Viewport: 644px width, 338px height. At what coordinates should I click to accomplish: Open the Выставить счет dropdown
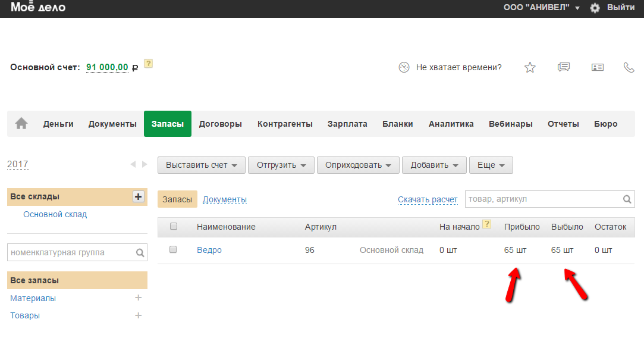point(202,165)
